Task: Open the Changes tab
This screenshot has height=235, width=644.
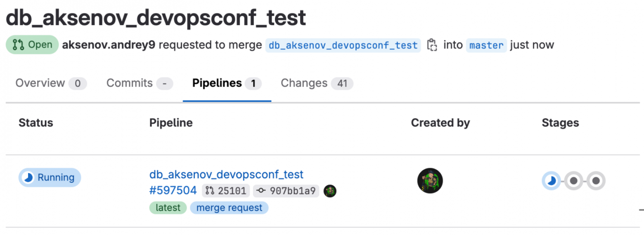Action: pos(317,83)
